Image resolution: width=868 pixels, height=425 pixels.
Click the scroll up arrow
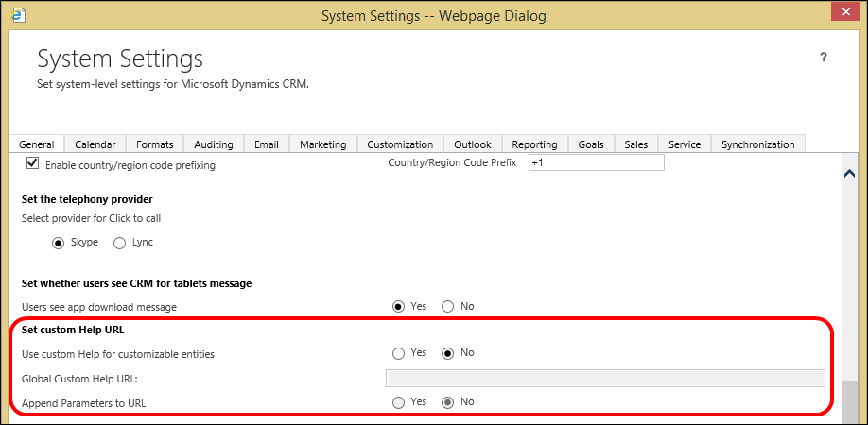(x=849, y=173)
